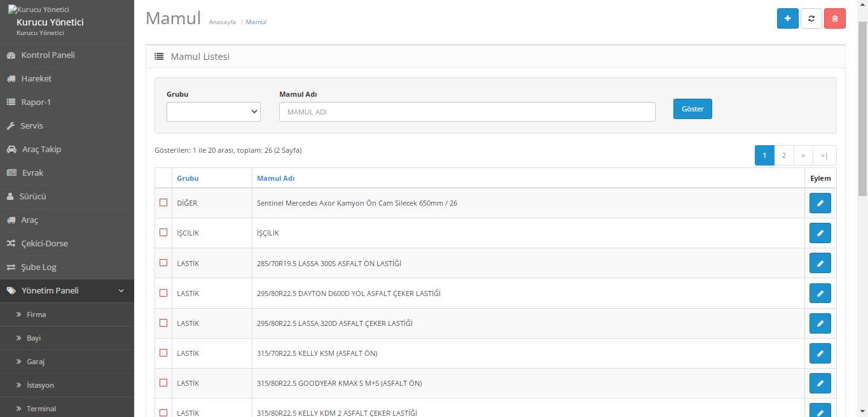Open Hareket menu item
868x417 pixels.
tap(67, 79)
